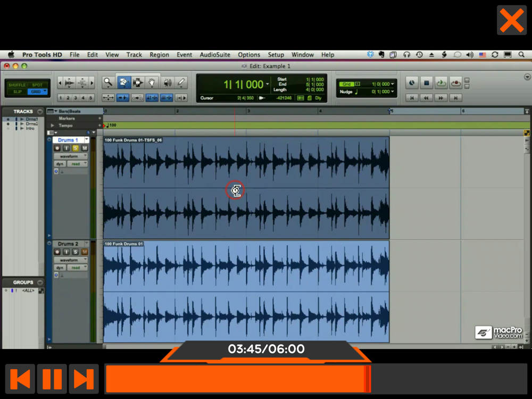Select Intro in the Tracks list
532x399 pixels.
(30, 129)
